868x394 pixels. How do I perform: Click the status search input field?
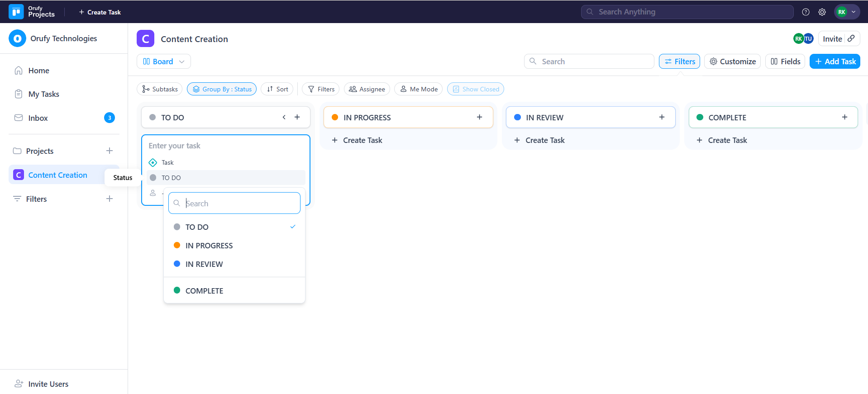[x=240, y=204]
